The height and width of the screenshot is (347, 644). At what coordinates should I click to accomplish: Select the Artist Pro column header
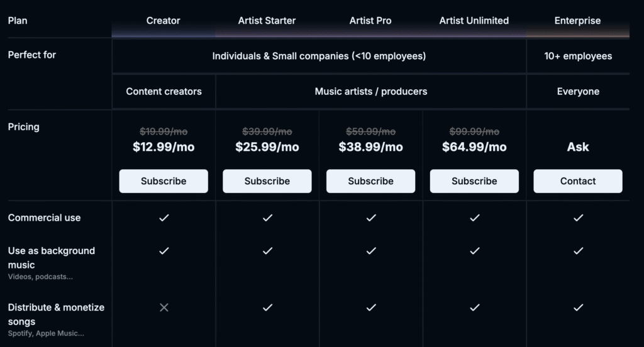point(370,21)
